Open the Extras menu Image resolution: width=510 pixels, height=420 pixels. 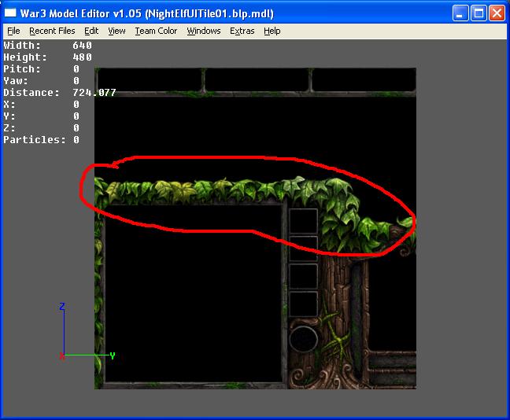coord(242,31)
